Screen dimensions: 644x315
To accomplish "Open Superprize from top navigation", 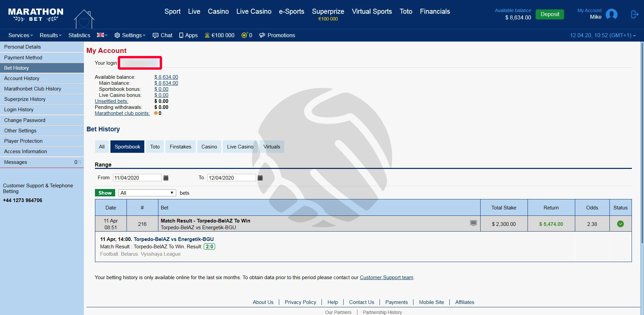I will tap(328, 14).
